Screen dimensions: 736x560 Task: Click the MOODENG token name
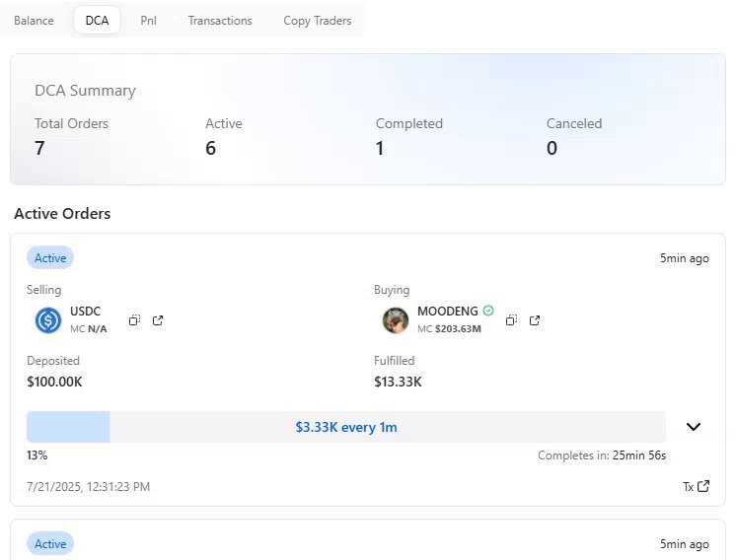coord(447,311)
